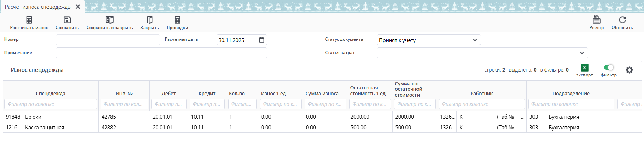Toggle the фильтр switch off
This screenshot has width=644, height=143.
coord(609,67)
